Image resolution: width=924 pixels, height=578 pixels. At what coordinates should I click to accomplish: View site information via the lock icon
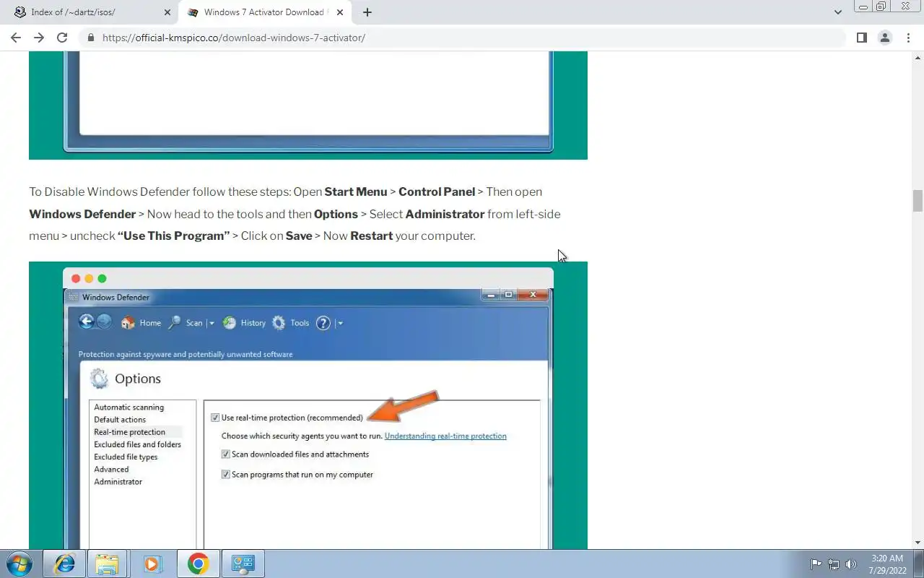pyautogui.click(x=91, y=38)
